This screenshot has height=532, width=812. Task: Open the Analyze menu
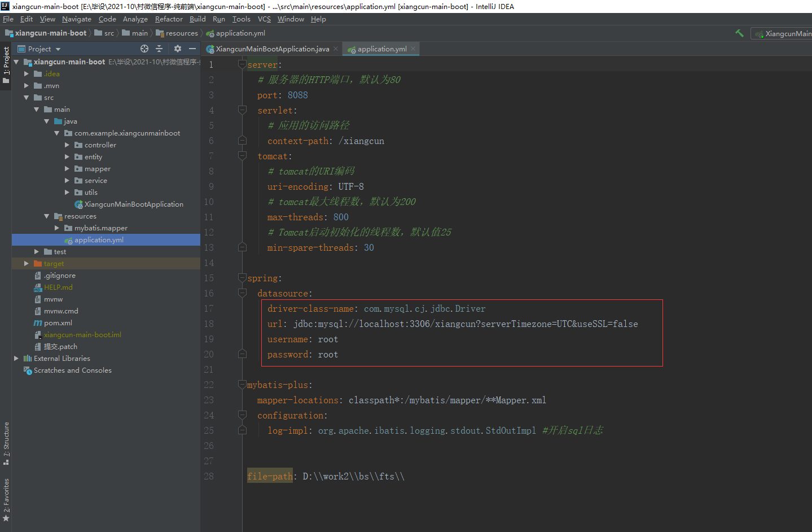(135, 19)
